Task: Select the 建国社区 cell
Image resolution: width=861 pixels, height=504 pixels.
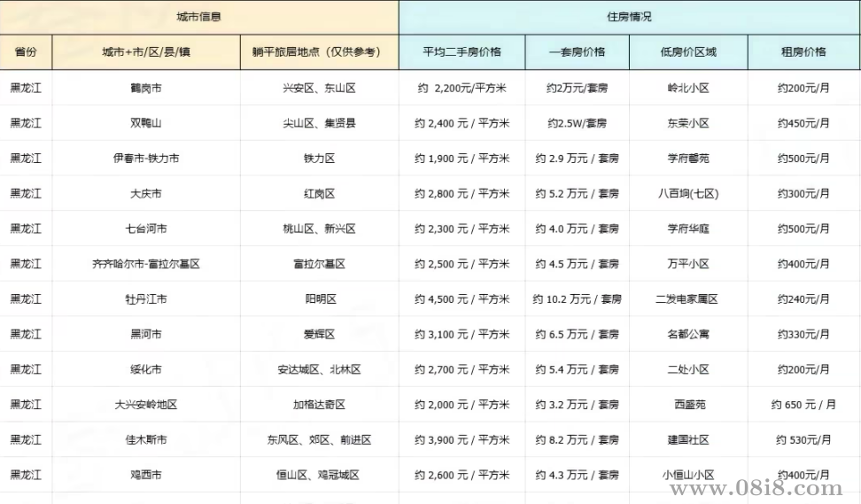Action: pos(688,439)
